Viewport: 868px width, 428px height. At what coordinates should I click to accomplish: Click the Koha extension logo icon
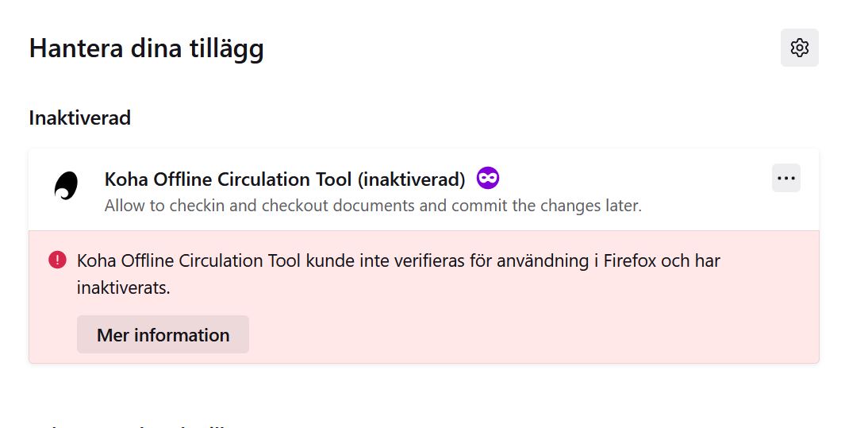pyautogui.click(x=66, y=186)
